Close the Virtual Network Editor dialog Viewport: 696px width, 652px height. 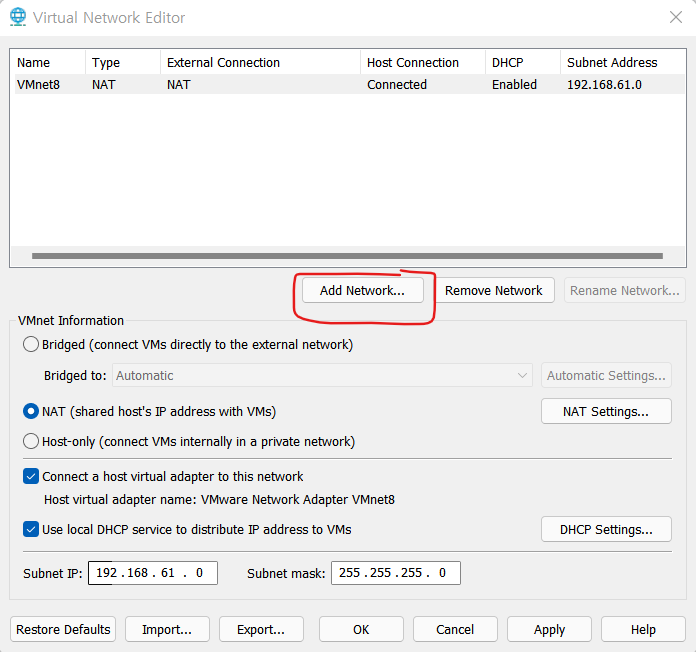[676, 17]
